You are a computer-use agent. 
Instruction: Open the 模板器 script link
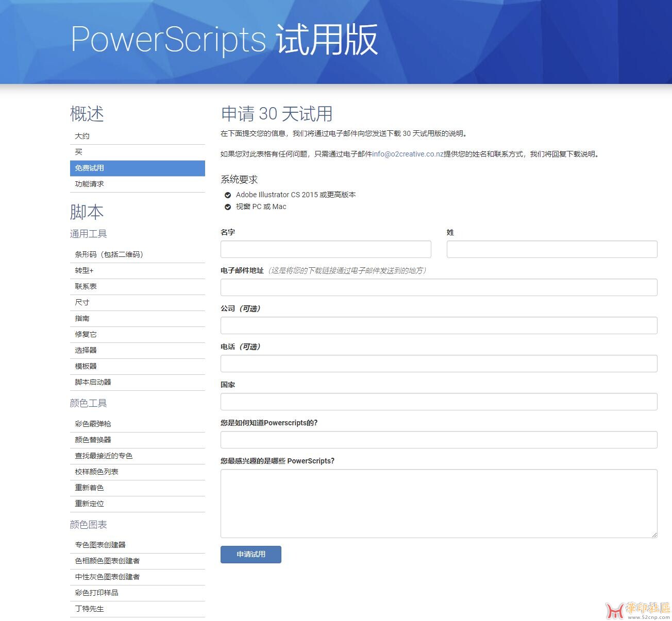coord(137,366)
